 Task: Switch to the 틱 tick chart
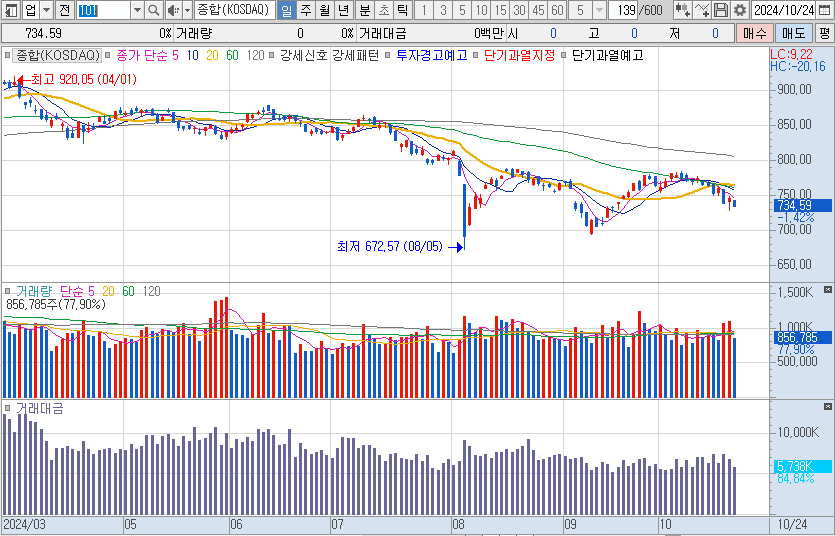pos(403,10)
